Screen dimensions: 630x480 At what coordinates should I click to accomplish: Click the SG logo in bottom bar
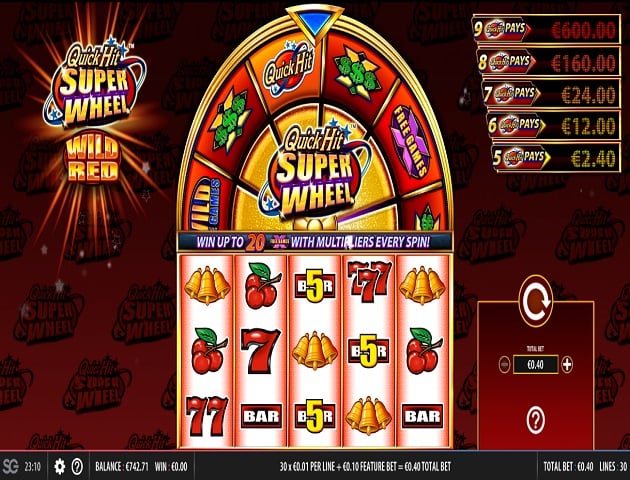(11, 466)
